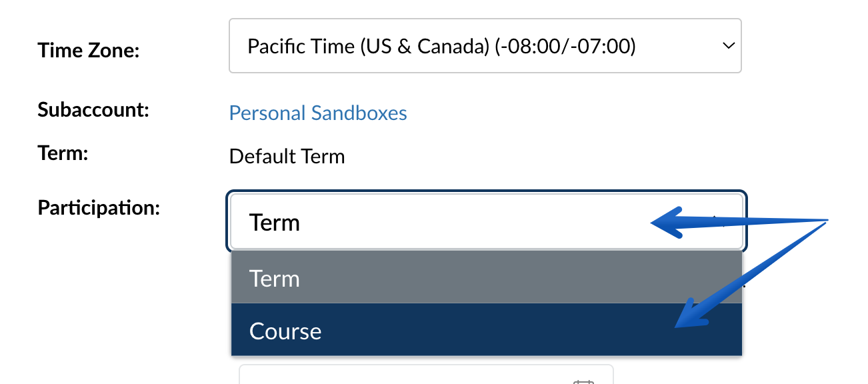This screenshot has width=868, height=384.
Task: Click the Participation dropdown's toggle arrow
Action: (x=718, y=221)
